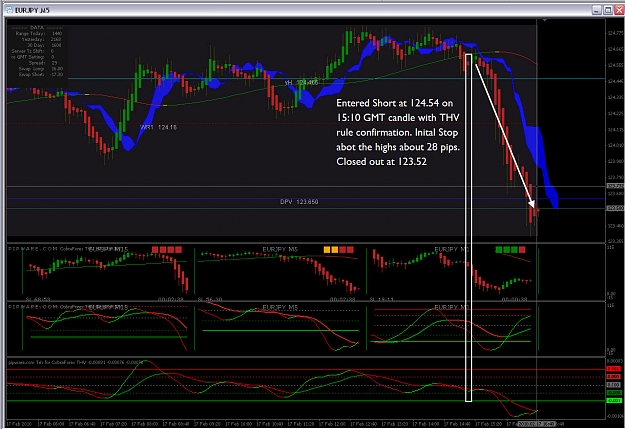Maximize the EURJPY,M5 chart window
This screenshot has height=429, width=625.
pyautogui.click(x=608, y=10)
